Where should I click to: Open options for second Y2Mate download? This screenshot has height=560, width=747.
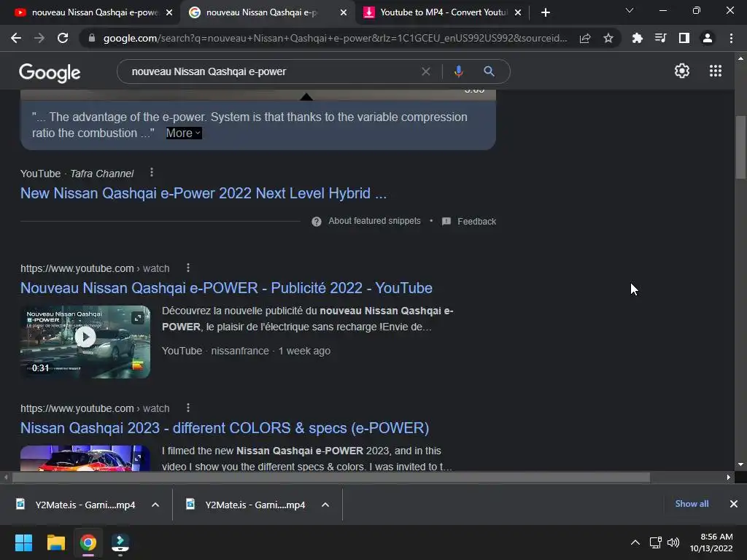click(x=325, y=505)
